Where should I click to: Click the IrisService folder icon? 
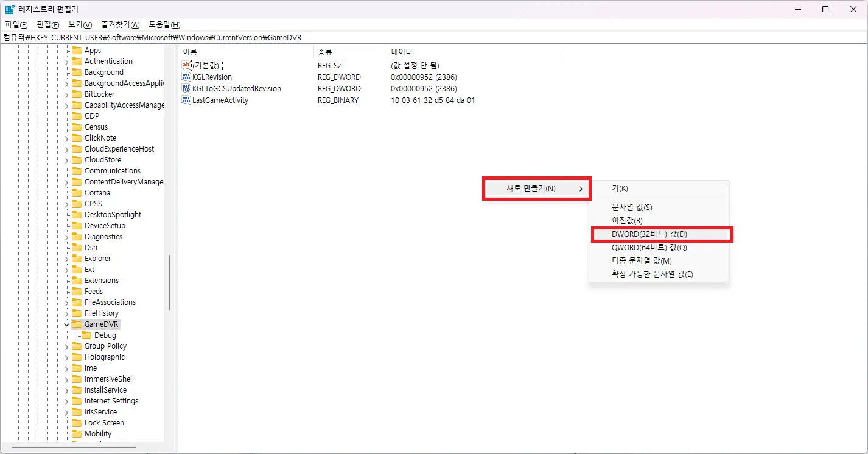pos(77,412)
